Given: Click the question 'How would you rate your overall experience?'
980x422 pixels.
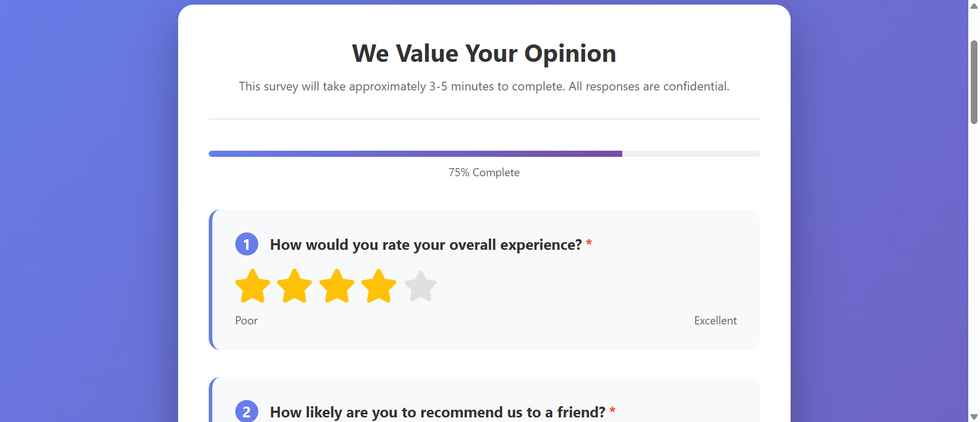Looking at the screenshot, I should pos(426,244).
